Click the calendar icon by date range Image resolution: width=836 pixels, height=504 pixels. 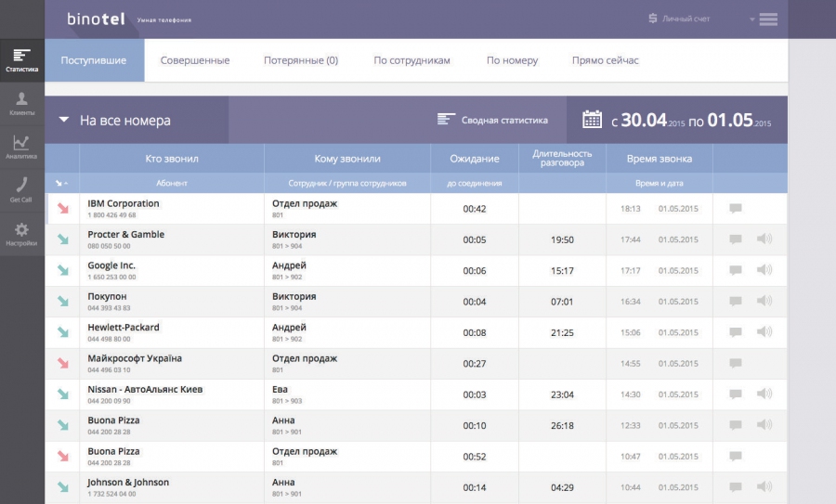click(592, 120)
